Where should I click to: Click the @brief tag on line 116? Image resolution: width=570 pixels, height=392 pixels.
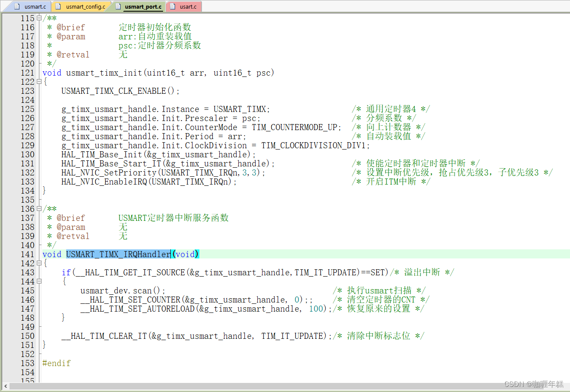71,27
